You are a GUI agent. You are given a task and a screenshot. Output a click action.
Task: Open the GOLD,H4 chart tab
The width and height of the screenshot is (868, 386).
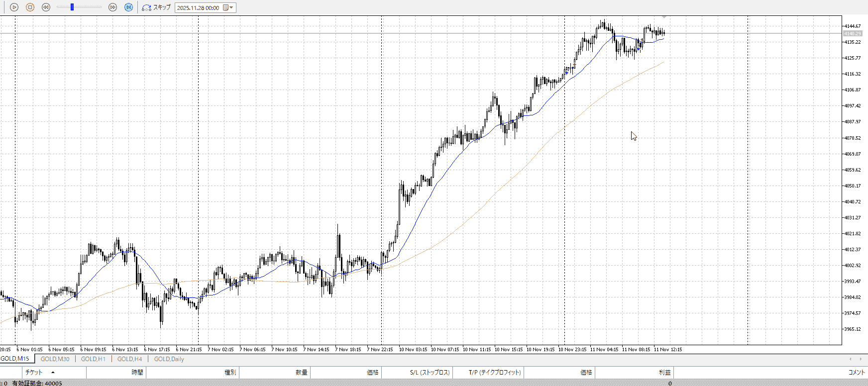129,359
